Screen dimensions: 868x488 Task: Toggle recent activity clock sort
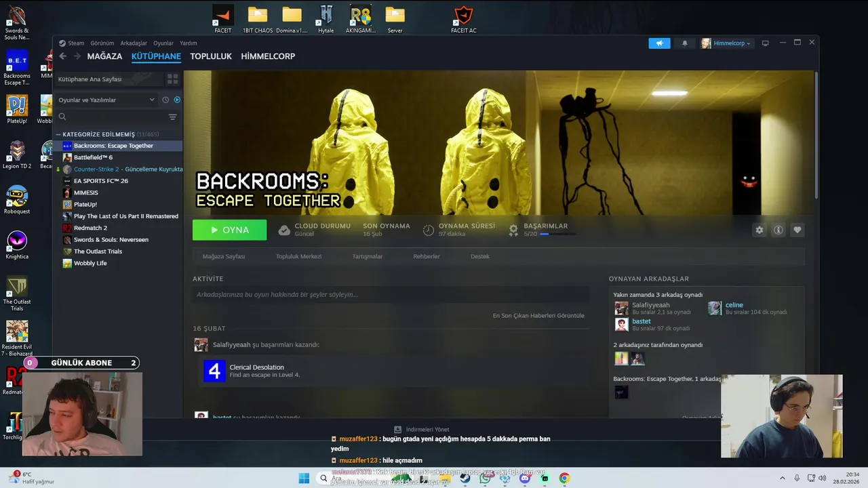[165, 100]
